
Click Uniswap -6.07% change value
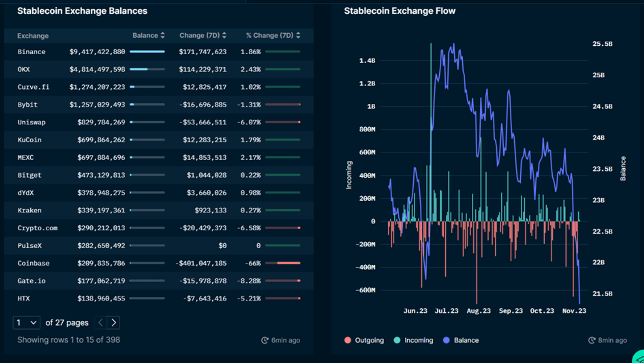coord(249,122)
